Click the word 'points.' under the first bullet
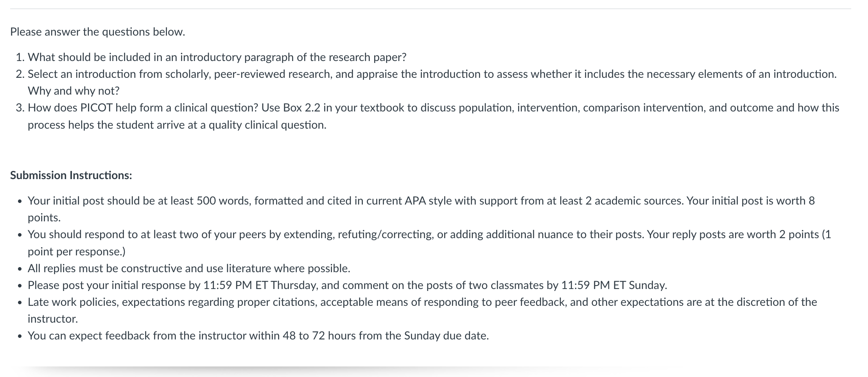 44,217
